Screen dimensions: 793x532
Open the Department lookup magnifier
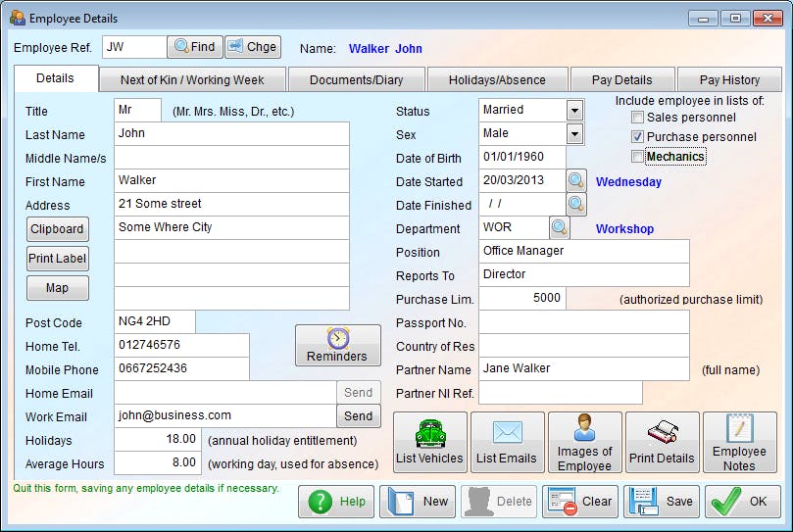pyautogui.click(x=560, y=227)
